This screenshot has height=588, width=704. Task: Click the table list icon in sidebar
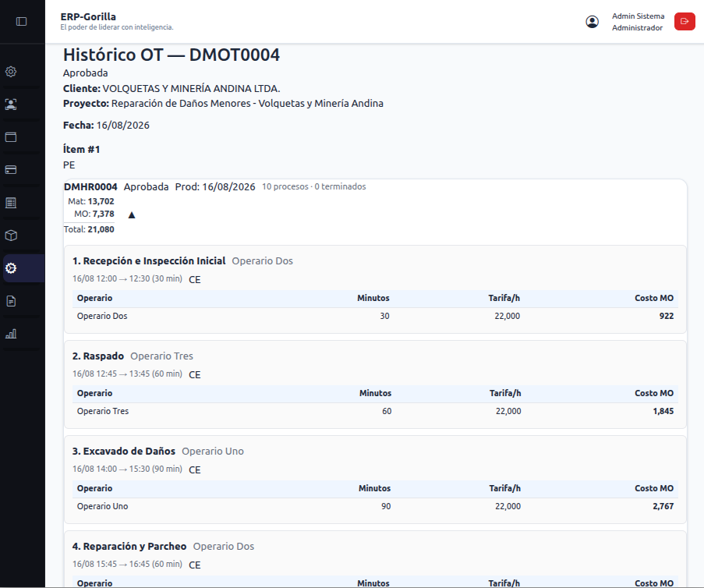(11, 203)
